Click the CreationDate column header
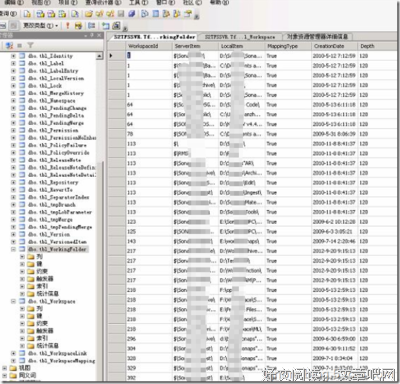The width and height of the screenshot is (400, 384). click(335, 46)
